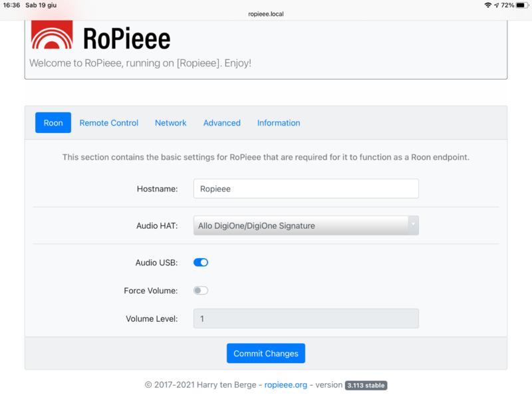The height and width of the screenshot is (399, 532).
Task: Open the Audio HAT dropdown
Action: pyautogui.click(x=306, y=225)
